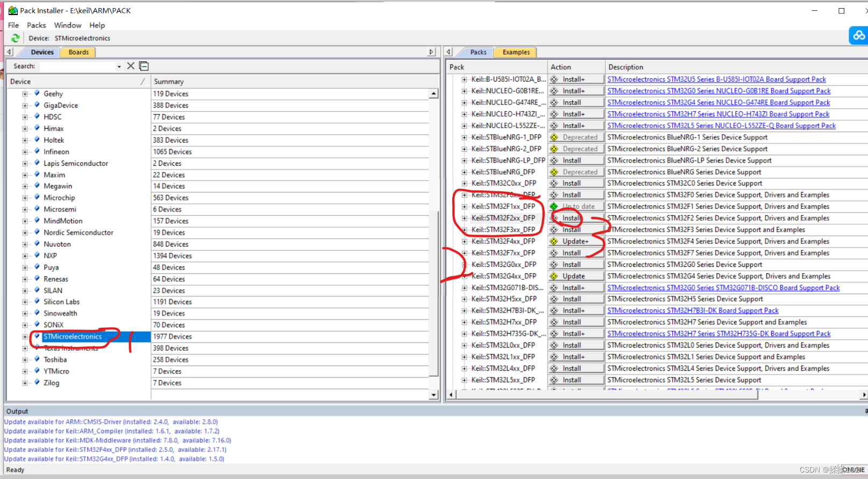Open the File menu

tap(13, 25)
